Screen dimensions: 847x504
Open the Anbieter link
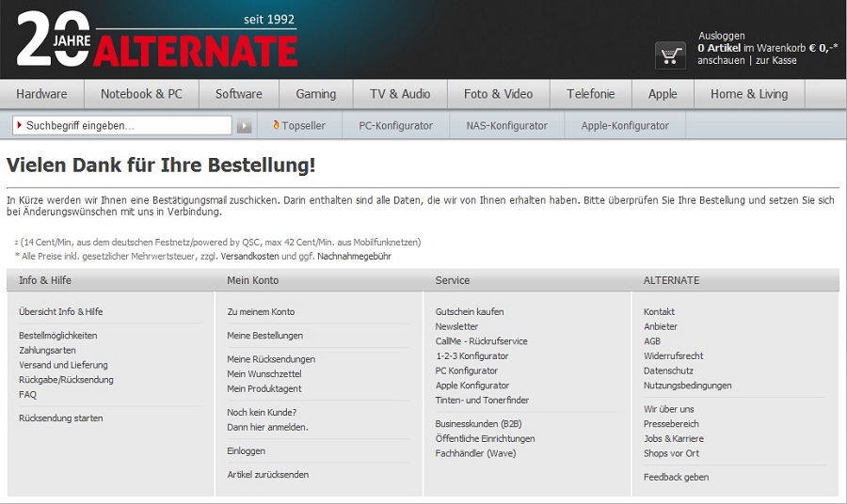(x=660, y=326)
